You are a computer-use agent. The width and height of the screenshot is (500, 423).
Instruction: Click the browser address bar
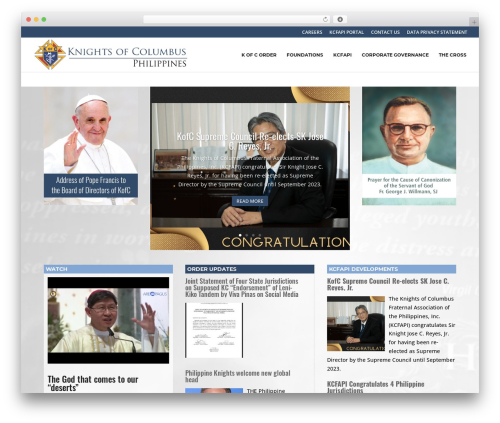[x=237, y=20]
